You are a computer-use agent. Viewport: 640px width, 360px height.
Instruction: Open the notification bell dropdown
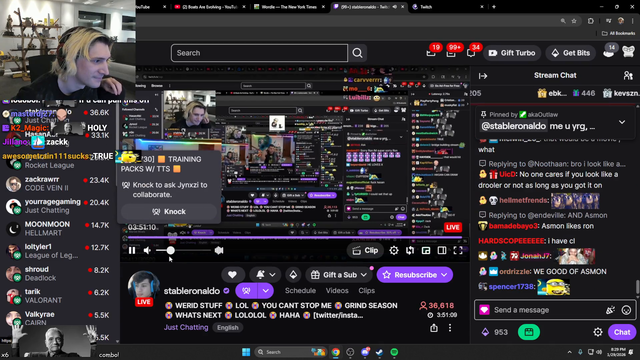pos(266,275)
